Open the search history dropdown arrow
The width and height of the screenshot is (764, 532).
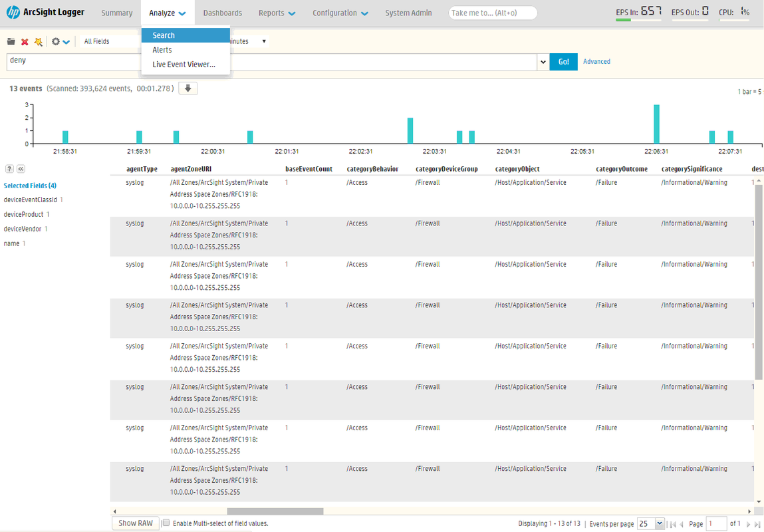[x=543, y=62]
